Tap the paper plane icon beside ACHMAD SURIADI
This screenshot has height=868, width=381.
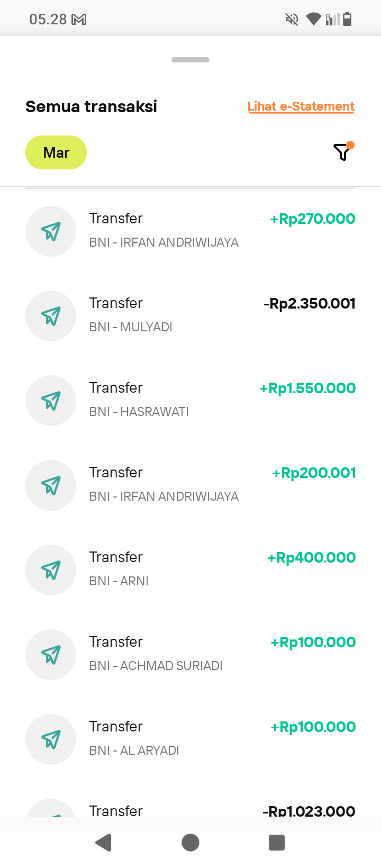(51, 655)
